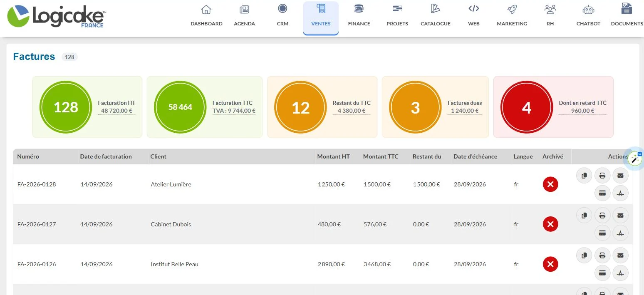Click the green 128 Facturation HT circle
The image size is (644, 295).
coord(66,107)
